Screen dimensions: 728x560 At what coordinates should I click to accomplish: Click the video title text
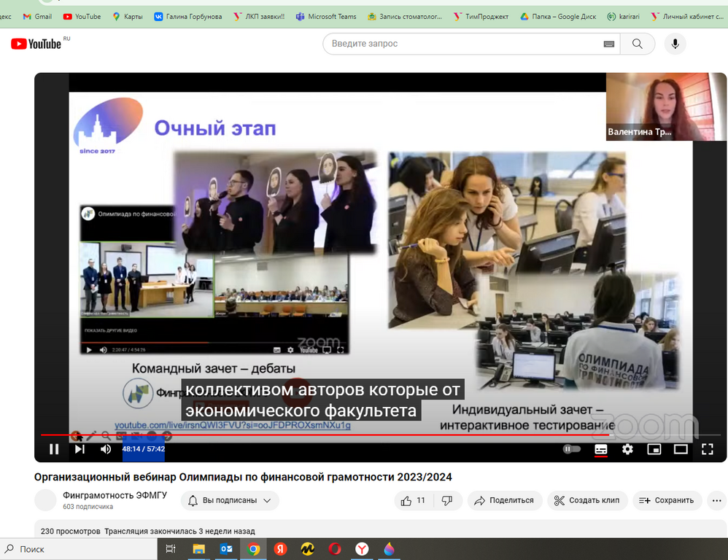click(243, 477)
